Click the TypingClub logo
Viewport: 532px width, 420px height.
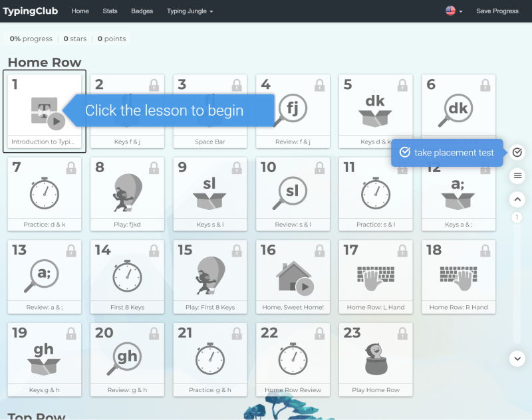tap(31, 11)
